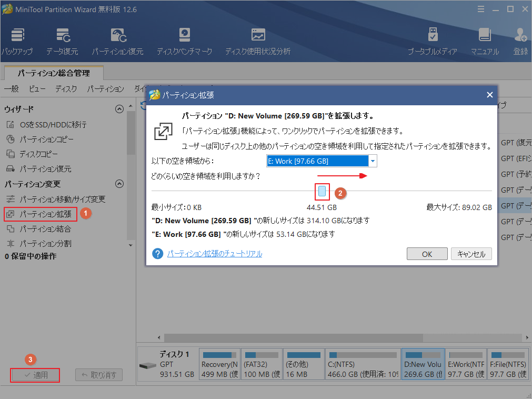Click the '0 保留中の操作' label
Screen dimensions: 532x399
click(31, 256)
